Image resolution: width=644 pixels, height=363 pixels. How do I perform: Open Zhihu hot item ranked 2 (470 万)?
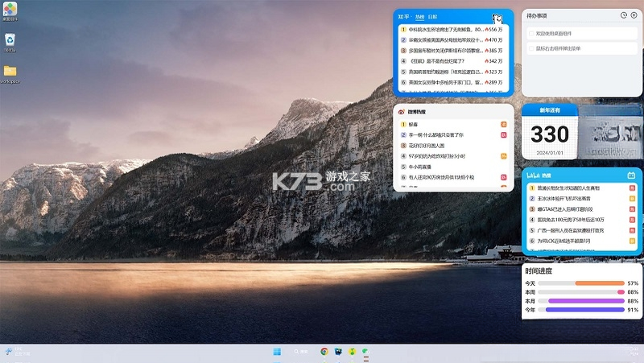453,40
